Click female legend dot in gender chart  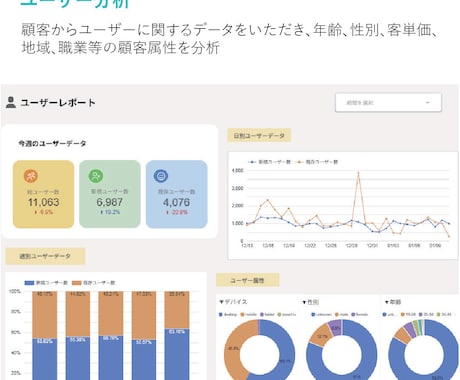coord(353,314)
